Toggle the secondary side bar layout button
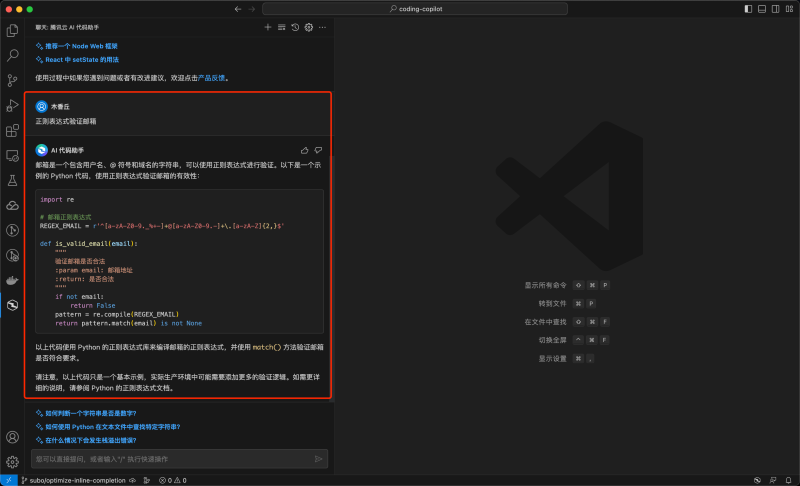Viewport: 800px width, 486px height. (x=776, y=9)
